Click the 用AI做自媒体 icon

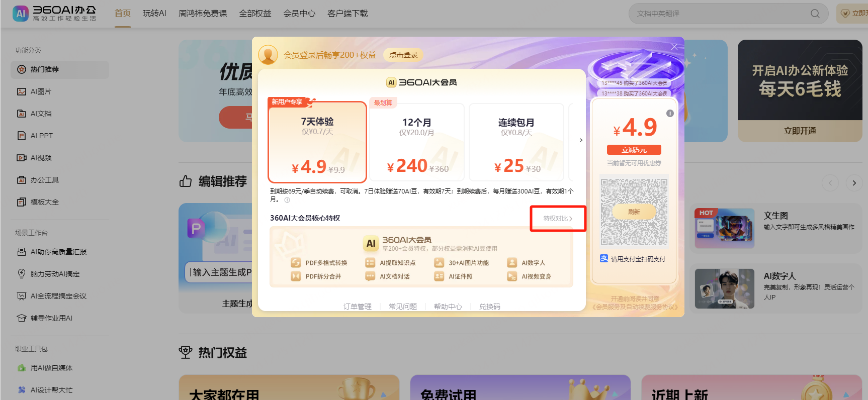(x=22, y=368)
